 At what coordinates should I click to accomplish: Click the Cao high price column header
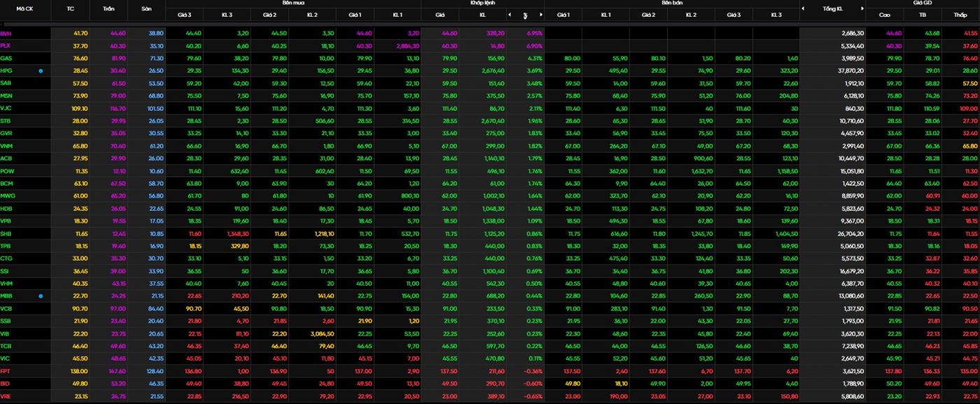(885, 15)
